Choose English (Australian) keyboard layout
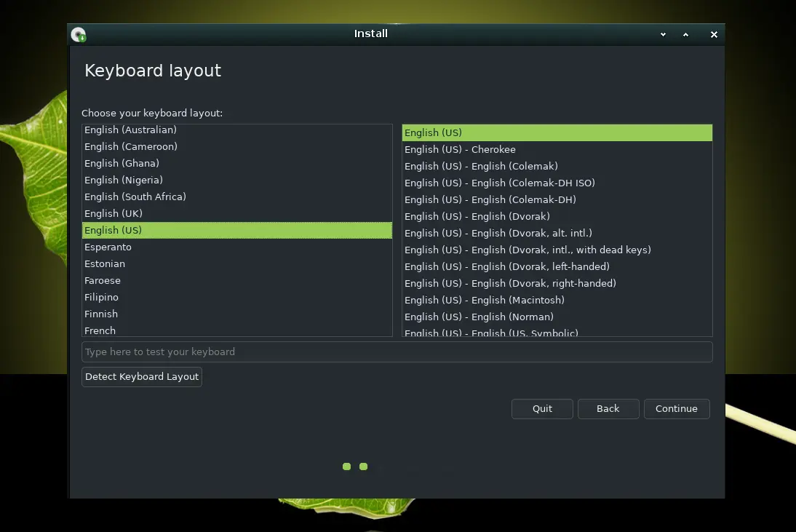Viewport: 796px width, 532px height. (130, 130)
